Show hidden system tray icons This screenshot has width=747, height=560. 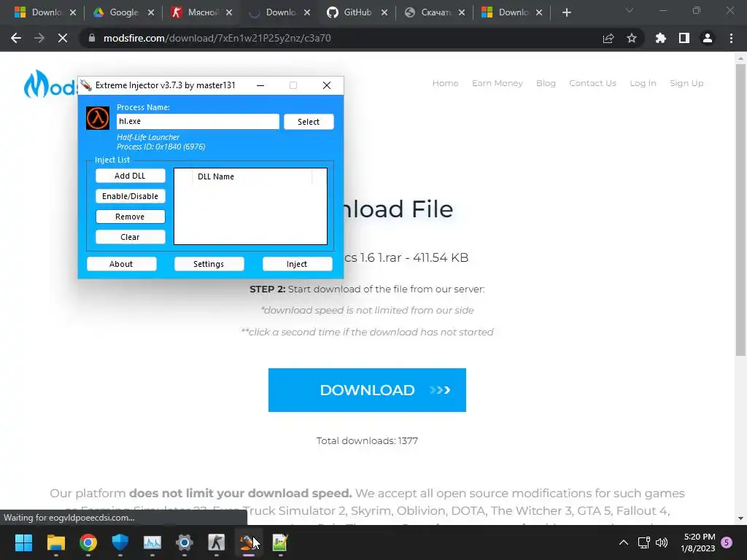click(623, 542)
